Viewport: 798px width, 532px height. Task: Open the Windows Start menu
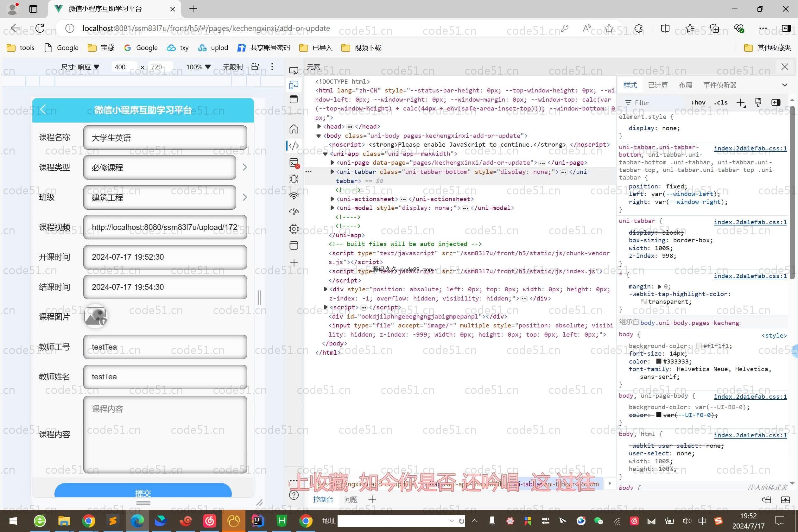click(13, 521)
